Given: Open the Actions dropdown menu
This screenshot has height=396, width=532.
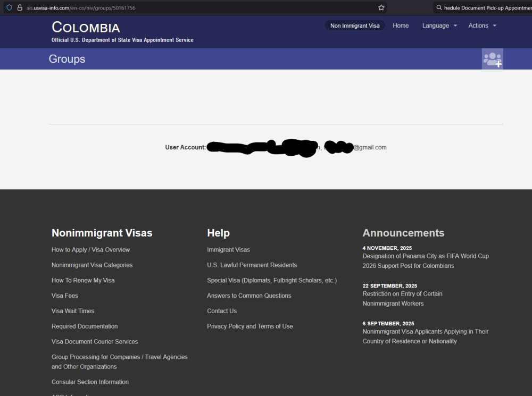Looking at the screenshot, I should coord(479,25).
